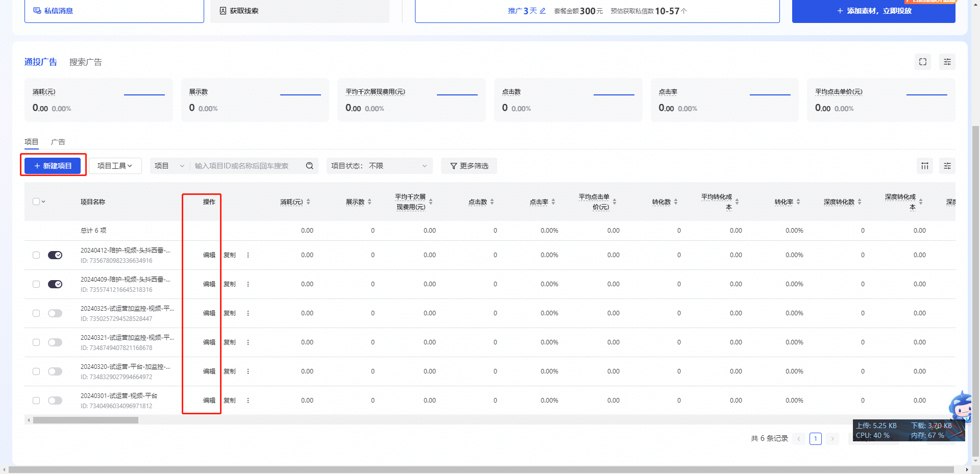This screenshot has width=980, height=474.
Task: Click the robot assistant mascot icon
Action: pos(962,407)
